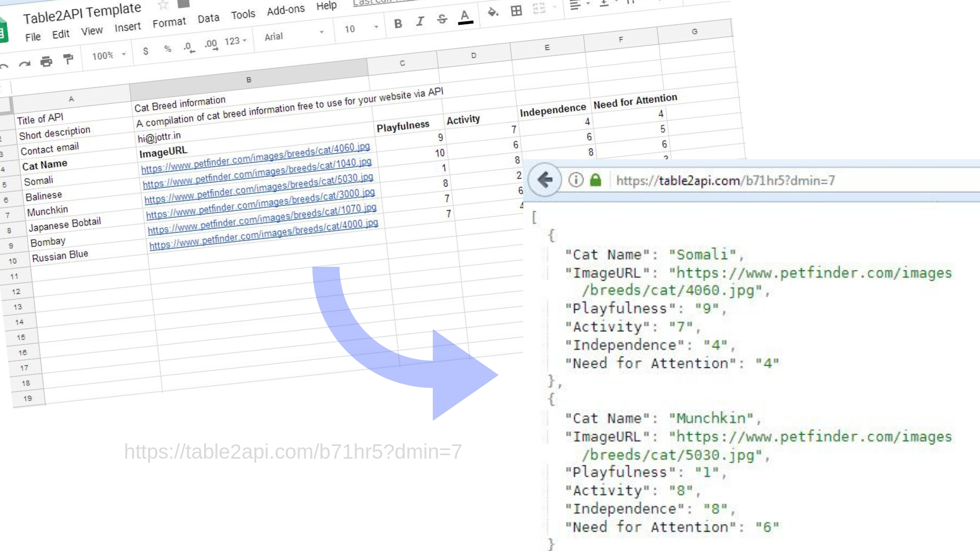This screenshot has width=980, height=551.
Task: Click the borders grid icon
Action: 516,11
